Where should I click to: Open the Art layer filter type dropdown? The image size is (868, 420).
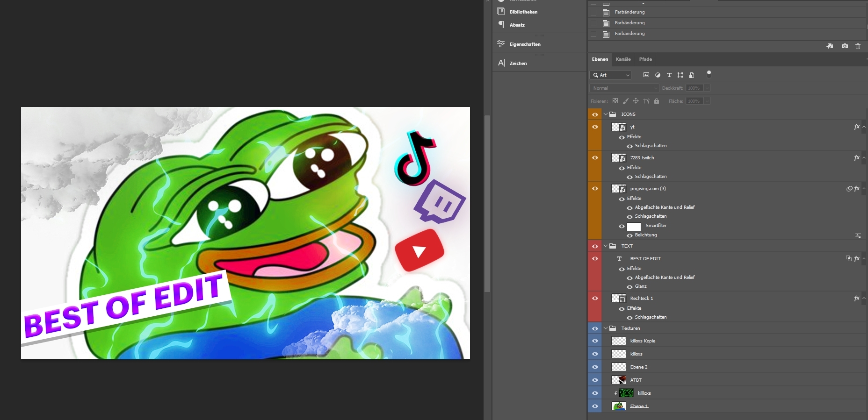coord(611,75)
